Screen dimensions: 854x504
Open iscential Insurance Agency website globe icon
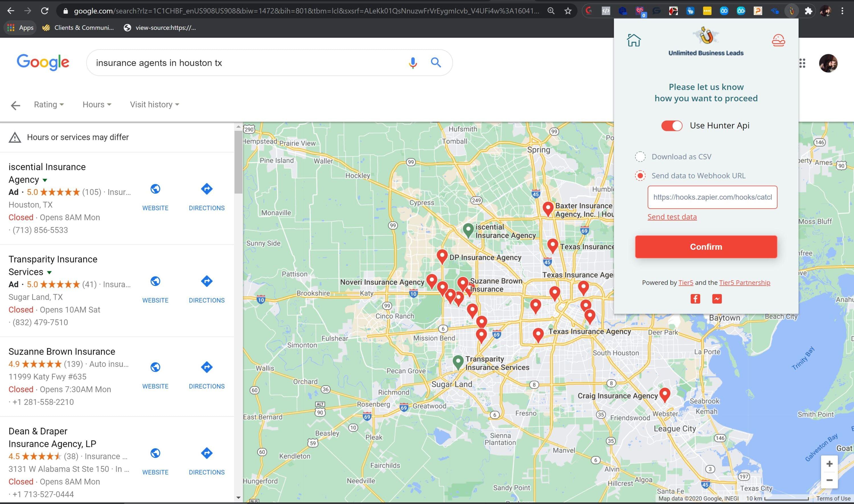[x=155, y=189]
